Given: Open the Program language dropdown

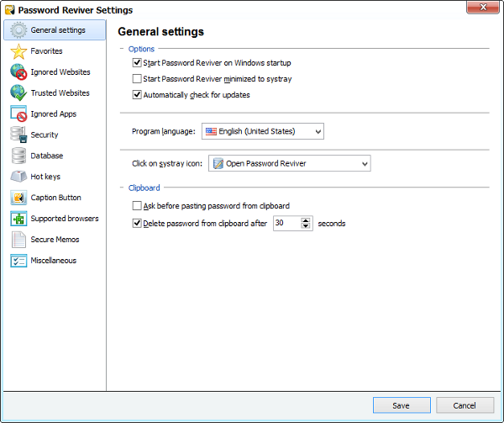Looking at the screenshot, I should [263, 131].
